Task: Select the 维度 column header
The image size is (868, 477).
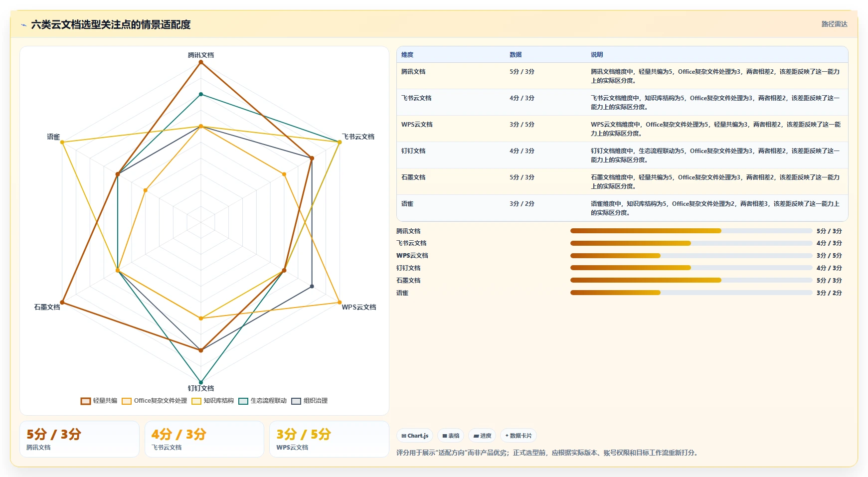Action: (407, 55)
